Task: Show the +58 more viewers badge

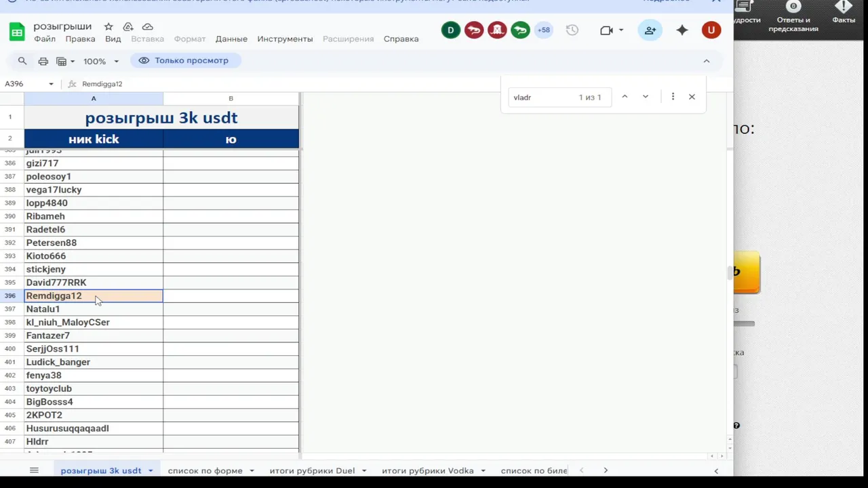Action: [543, 30]
